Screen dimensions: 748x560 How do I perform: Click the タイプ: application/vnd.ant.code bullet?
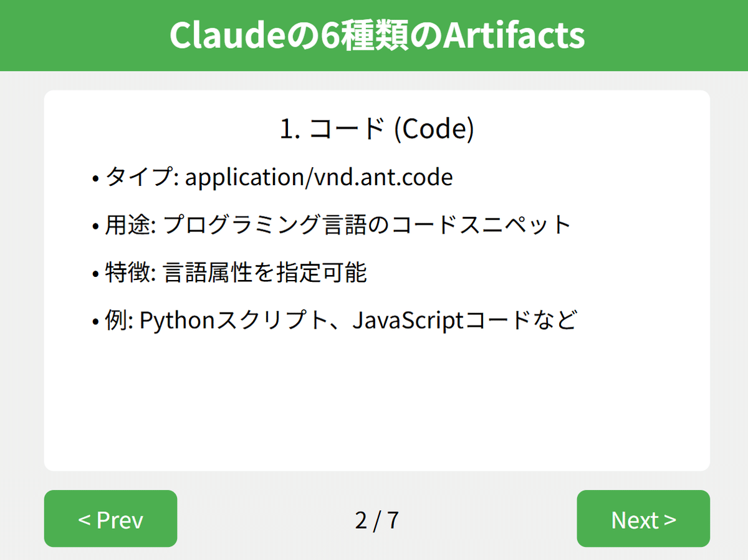click(272, 178)
